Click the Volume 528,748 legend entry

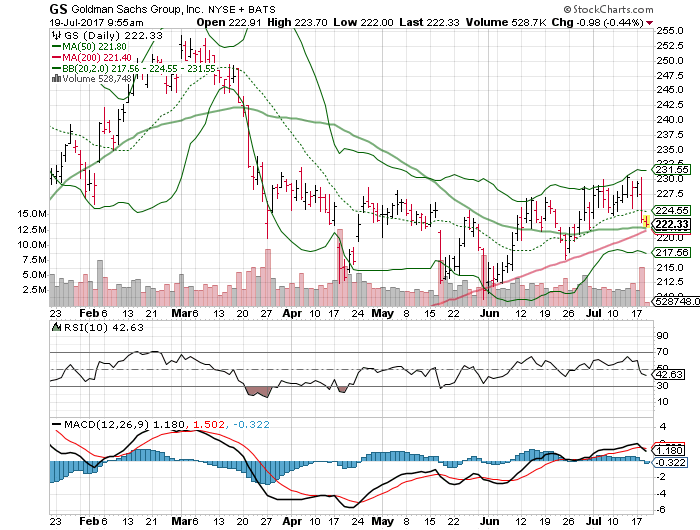point(97,79)
